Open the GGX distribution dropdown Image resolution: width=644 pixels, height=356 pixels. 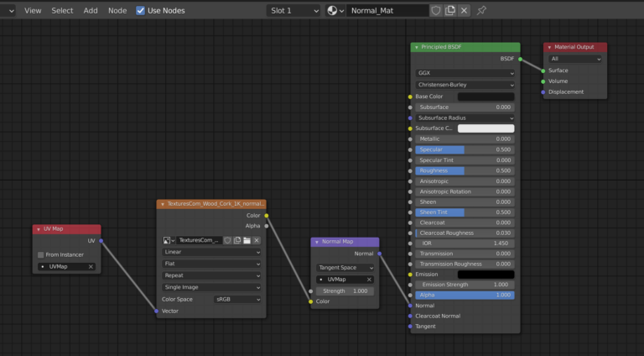(x=465, y=73)
